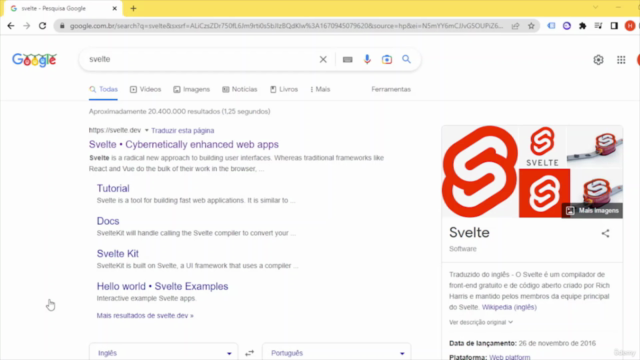This screenshot has width=640, height=360.
Task: Click the magnifier search button
Action: [x=406, y=59]
